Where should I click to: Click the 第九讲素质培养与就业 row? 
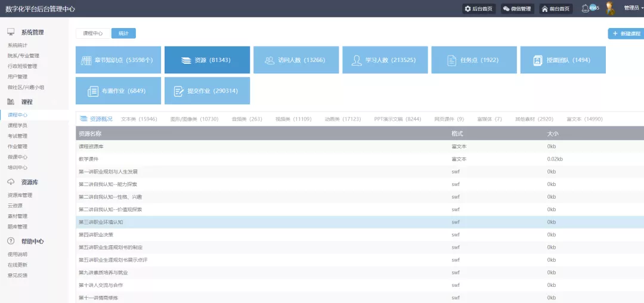click(x=360, y=273)
